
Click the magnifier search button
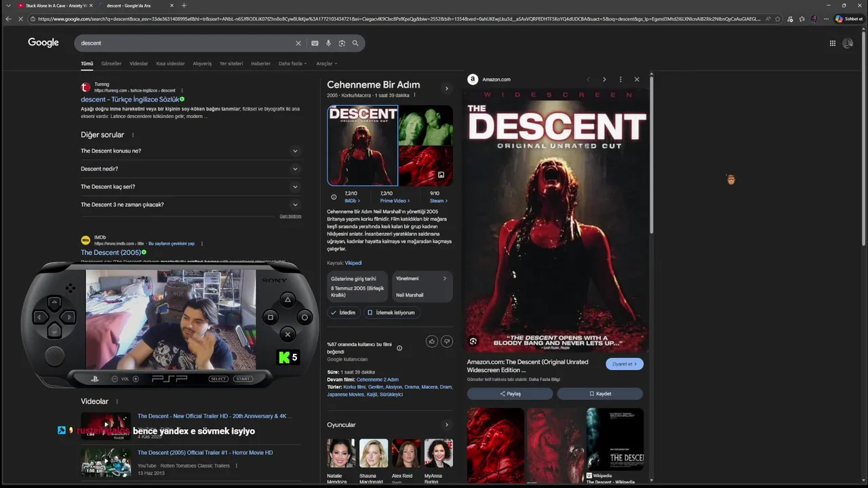click(x=355, y=43)
